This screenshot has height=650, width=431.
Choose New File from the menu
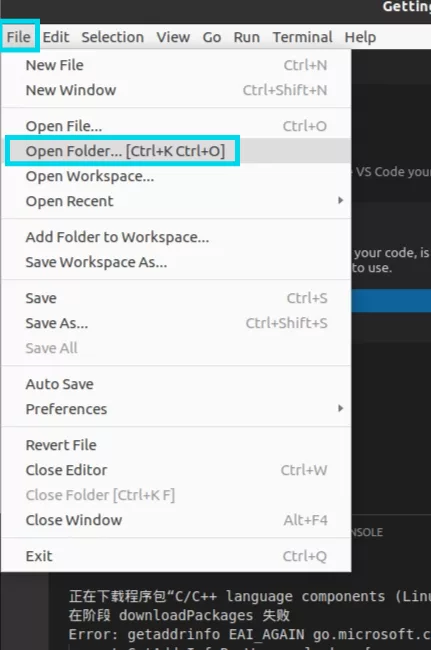click(176, 65)
